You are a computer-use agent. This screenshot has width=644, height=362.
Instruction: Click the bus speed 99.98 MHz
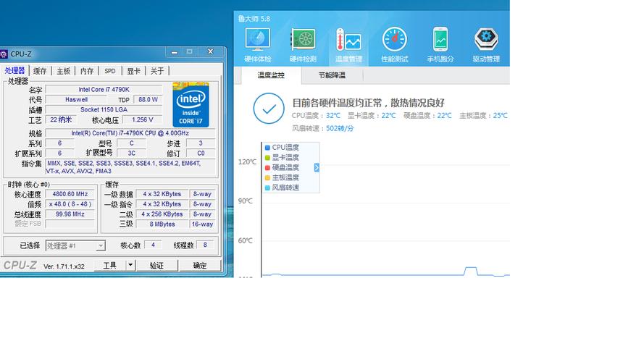point(70,214)
